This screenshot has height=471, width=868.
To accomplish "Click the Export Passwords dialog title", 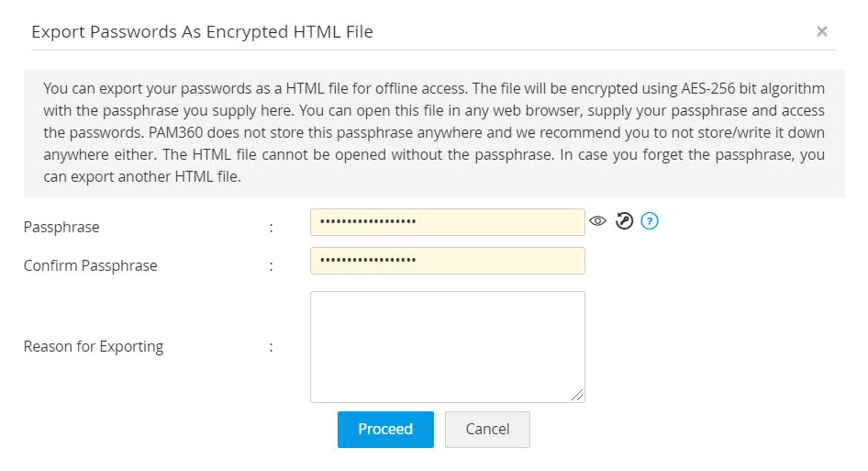I will pos(202,32).
